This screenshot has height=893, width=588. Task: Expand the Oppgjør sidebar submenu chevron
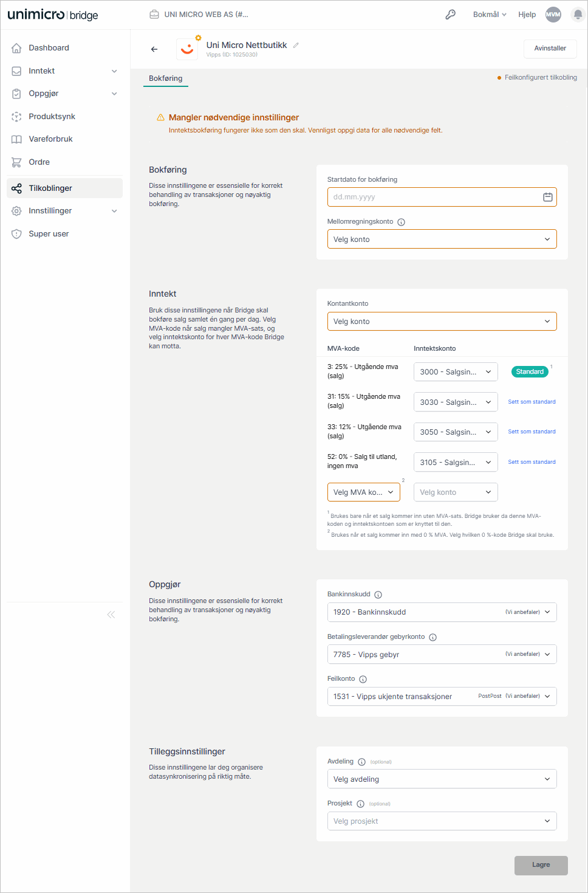(114, 94)
